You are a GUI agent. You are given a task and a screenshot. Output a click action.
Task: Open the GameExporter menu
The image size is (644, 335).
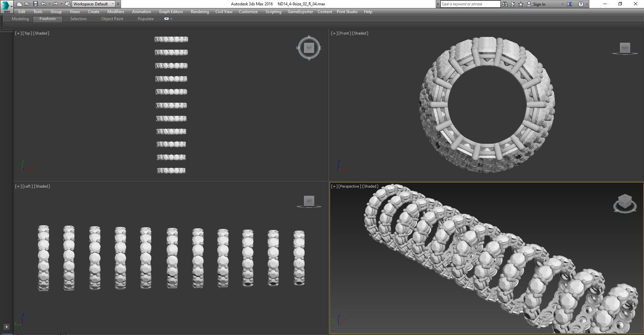(300, 12)
